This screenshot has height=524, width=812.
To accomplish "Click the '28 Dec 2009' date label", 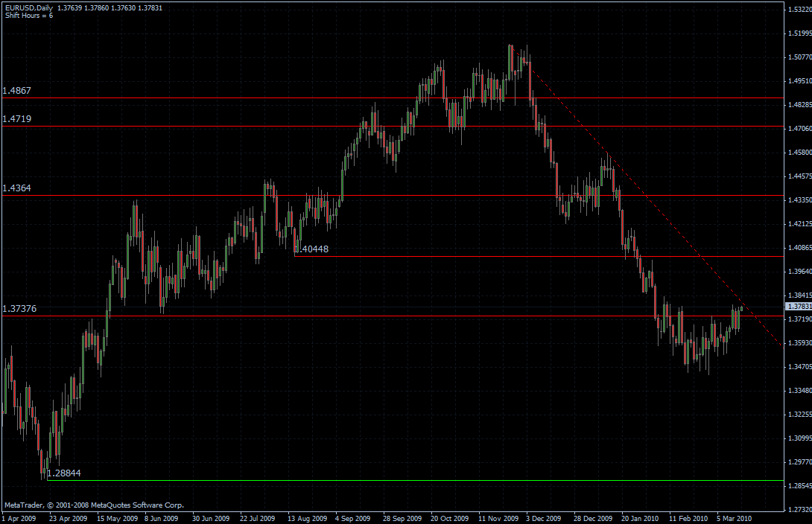I will tap(593, 518).
